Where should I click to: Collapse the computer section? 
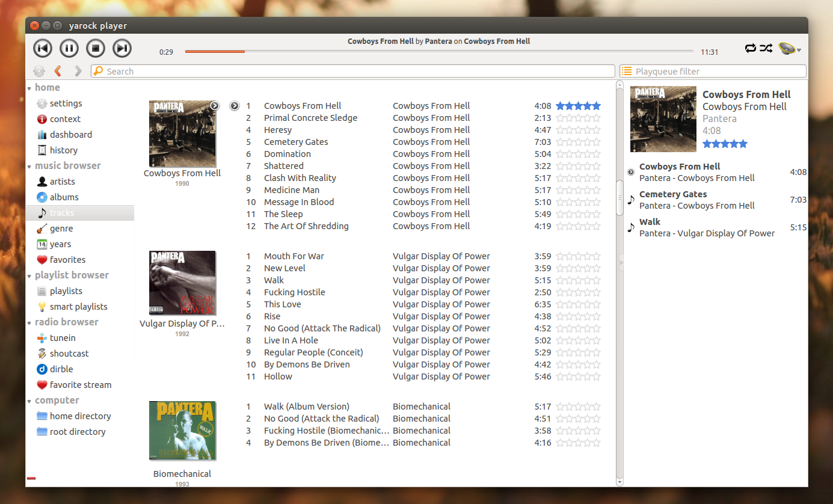[x=29, y=401]
